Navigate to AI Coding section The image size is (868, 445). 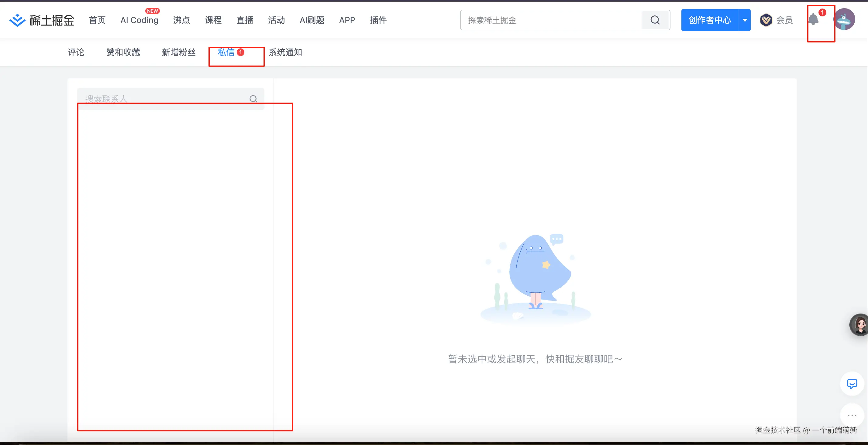point(139,20)
